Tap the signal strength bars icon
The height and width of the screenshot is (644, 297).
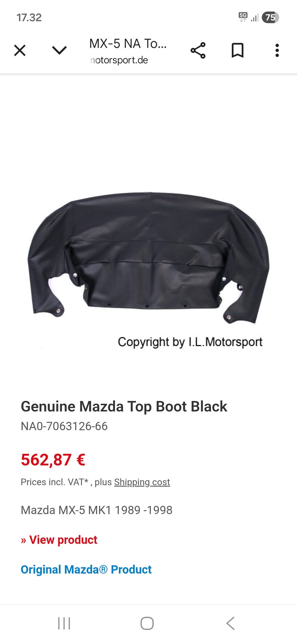coord(255,18)
